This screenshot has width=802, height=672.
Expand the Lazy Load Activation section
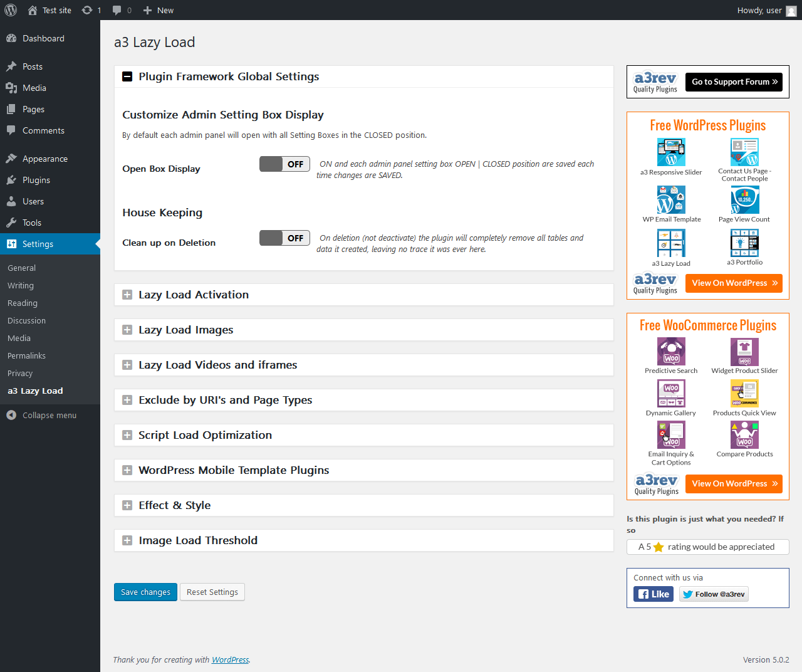(127, 295)
